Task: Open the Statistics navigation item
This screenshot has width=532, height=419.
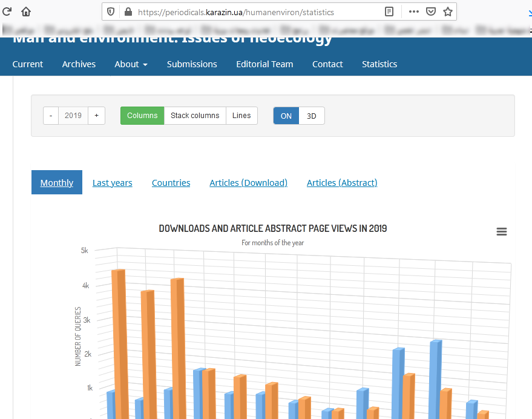Action: [x=379, y=64]
